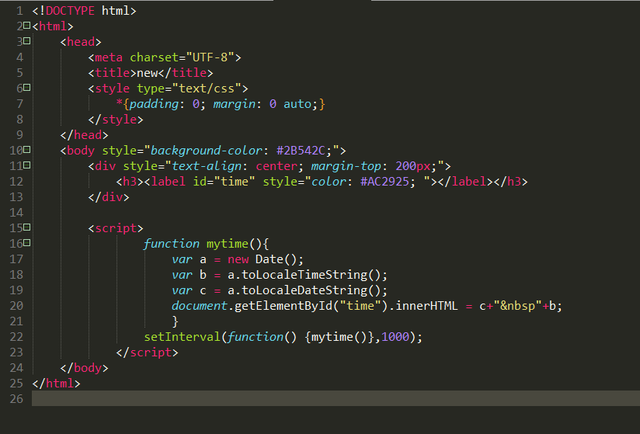This screenshot has width=640, height=434.
Task: Click the id="time" attribute on the label
Action: [x=224, y=182]
